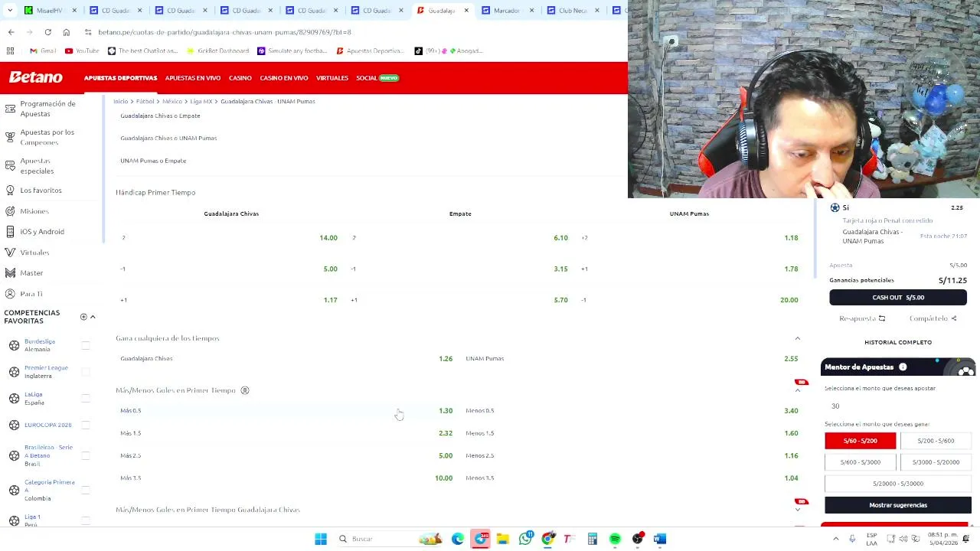Click Mostrar sugerencias button
Image resolution: width=980 pixels, height=551 pixels.
898,505
